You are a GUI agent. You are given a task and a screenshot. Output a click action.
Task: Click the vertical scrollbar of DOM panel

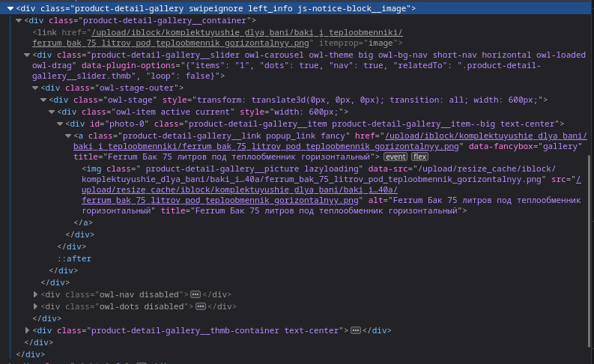click(590, 250)
